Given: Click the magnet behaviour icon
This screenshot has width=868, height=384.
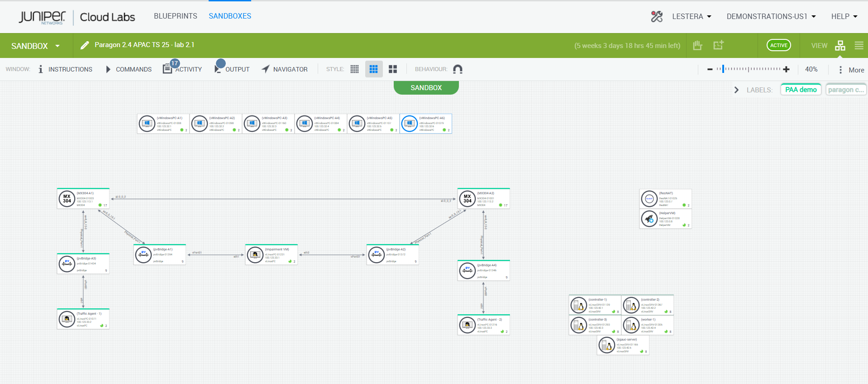Looking at the screenshot, I should tap(458, 69).
